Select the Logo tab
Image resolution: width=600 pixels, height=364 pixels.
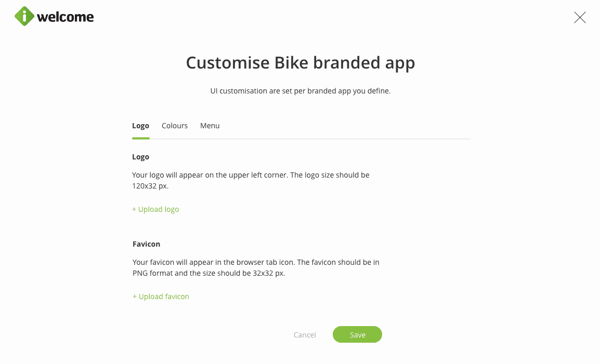pos(140,126)
